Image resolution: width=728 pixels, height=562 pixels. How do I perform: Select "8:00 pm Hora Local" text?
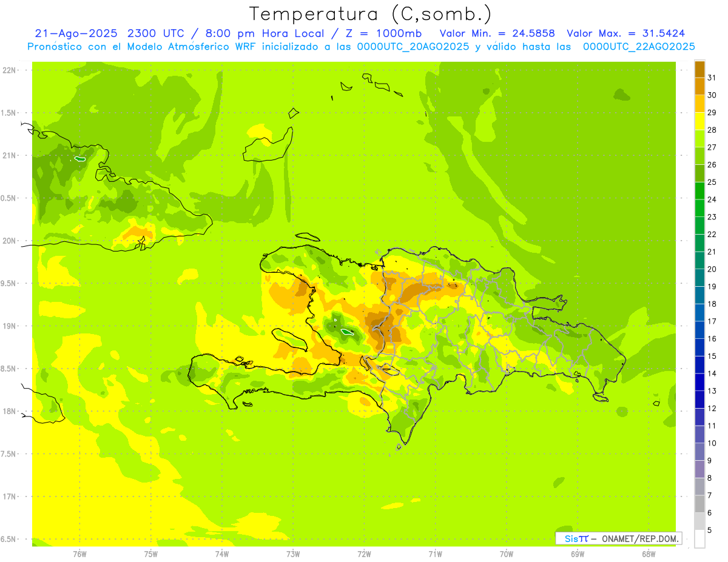265,33
